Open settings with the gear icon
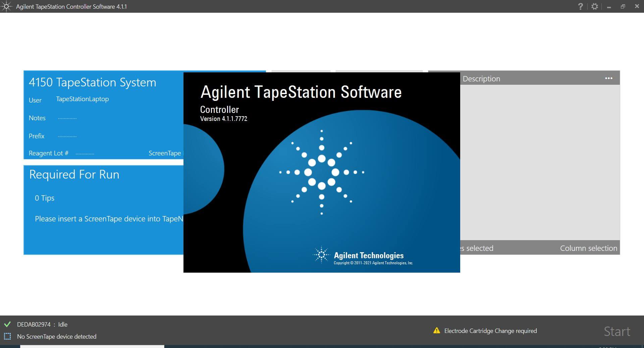 (x=595, y=6)
